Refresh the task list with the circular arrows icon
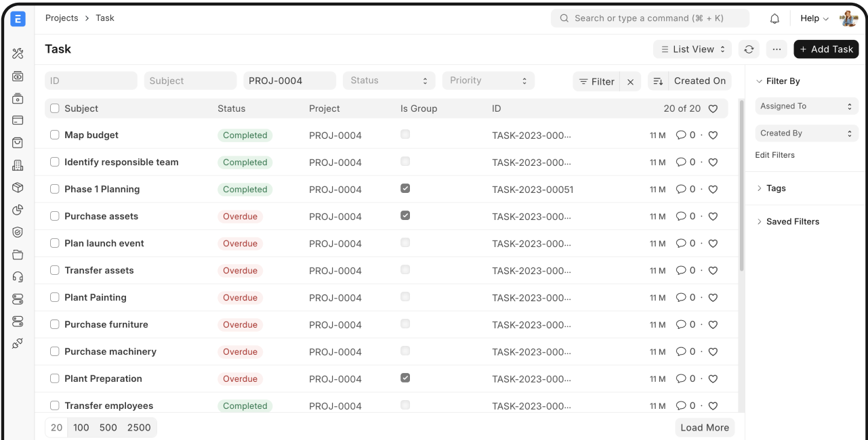Image resolution: width=868 pixels, height=440 pixels. 748,49
